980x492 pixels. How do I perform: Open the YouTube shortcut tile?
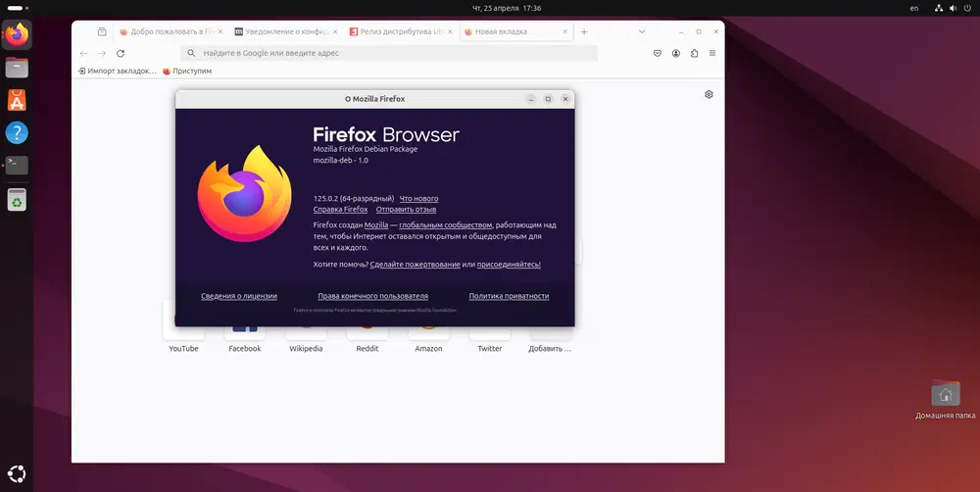pyautogui.click(x=184, y=328)
